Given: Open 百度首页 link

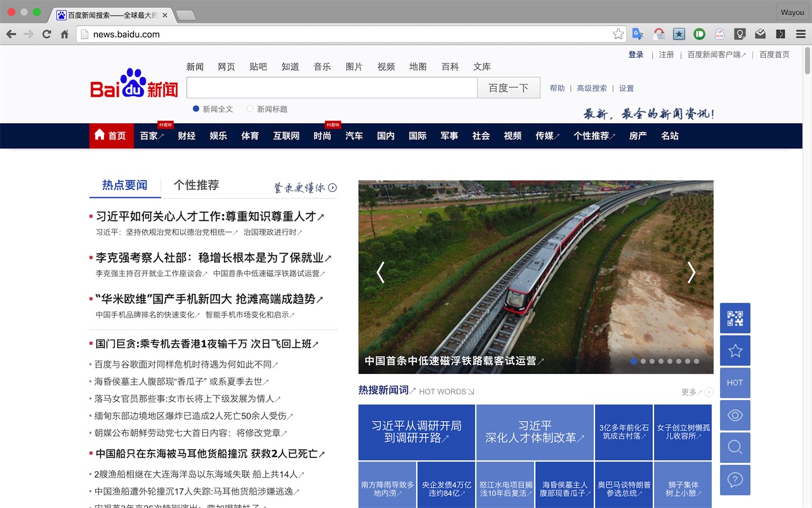Looking at the screenshot, I should coord(774,55).
